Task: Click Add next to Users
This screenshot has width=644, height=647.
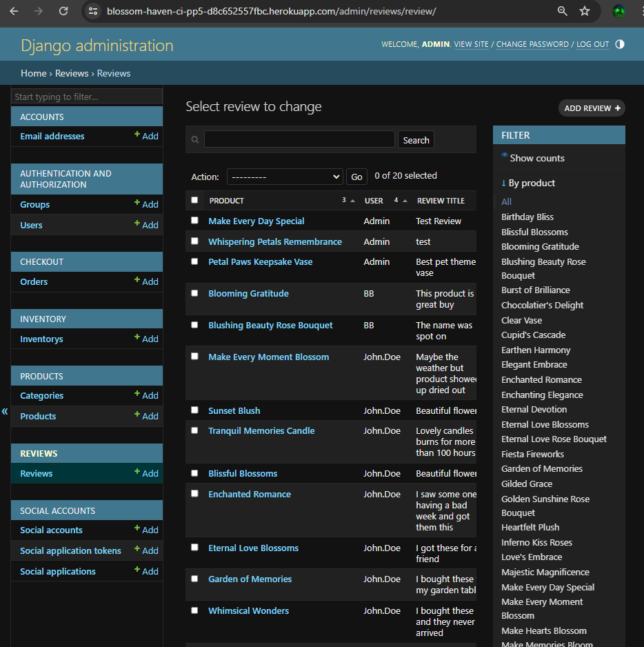Action: (146, 225)
